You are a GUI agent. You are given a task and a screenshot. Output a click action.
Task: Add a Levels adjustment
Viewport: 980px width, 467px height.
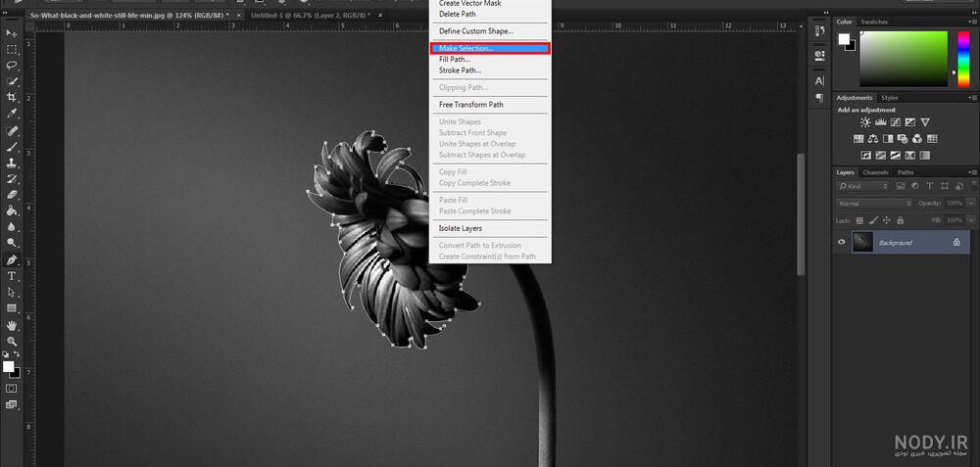pos(881,122)
